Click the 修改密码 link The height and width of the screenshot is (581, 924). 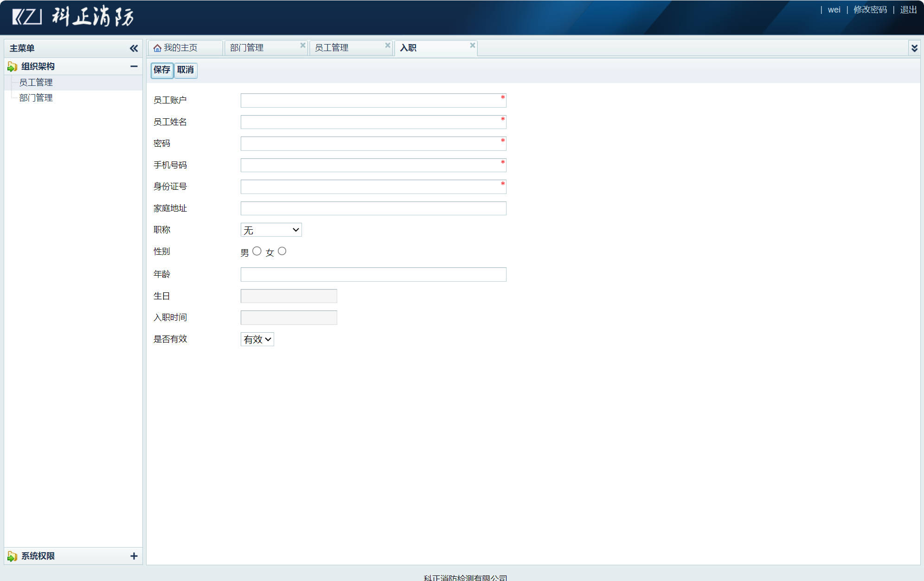(870, 10)
